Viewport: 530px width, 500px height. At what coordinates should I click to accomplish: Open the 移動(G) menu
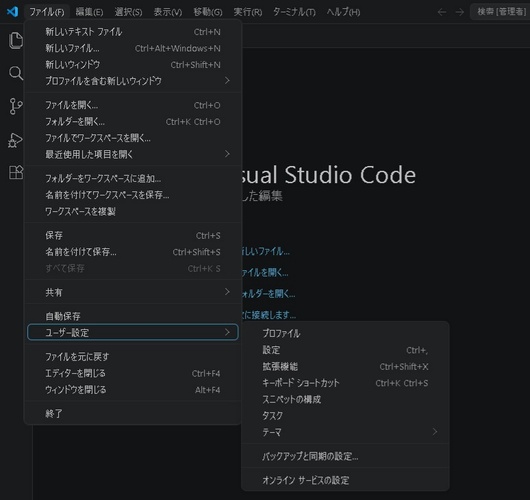click(x=208, y=12)
